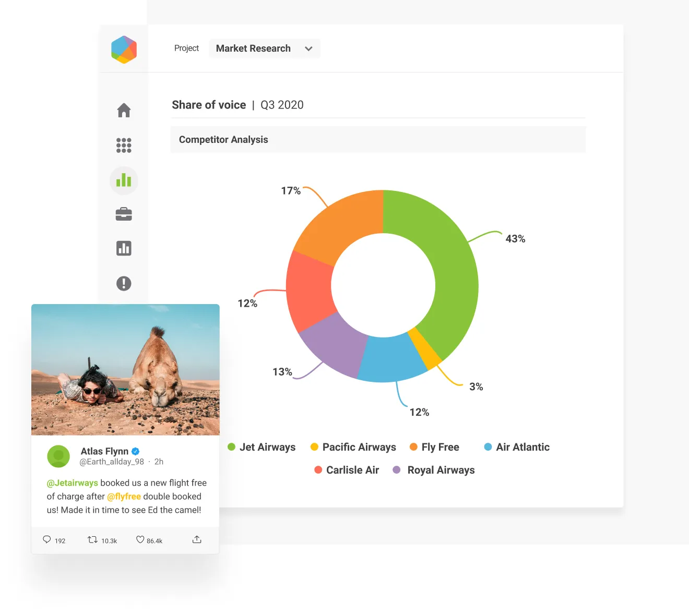The height and width of the screenshot is (616, 689).
Task: Click the reply comment icon on tweet
Action: click(x=47, y=539)
